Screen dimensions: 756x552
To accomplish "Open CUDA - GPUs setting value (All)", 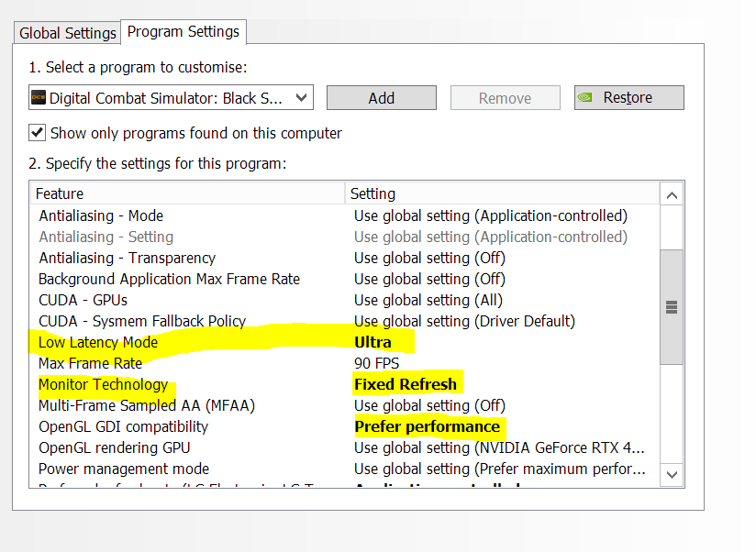I will (x=428, y=300).
